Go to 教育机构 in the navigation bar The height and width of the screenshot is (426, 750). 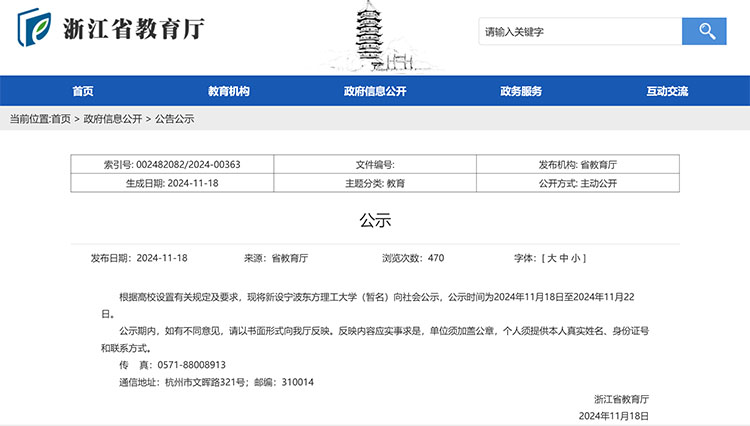(229, 91)
